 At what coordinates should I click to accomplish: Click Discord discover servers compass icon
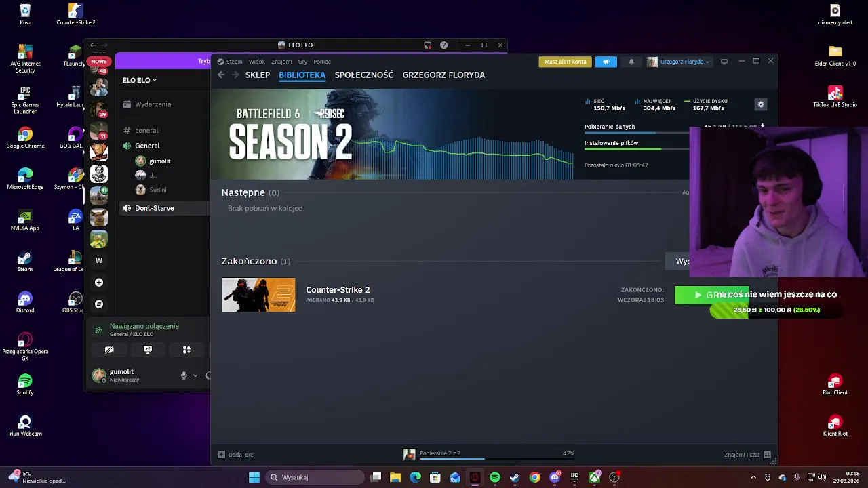(99, 304)
